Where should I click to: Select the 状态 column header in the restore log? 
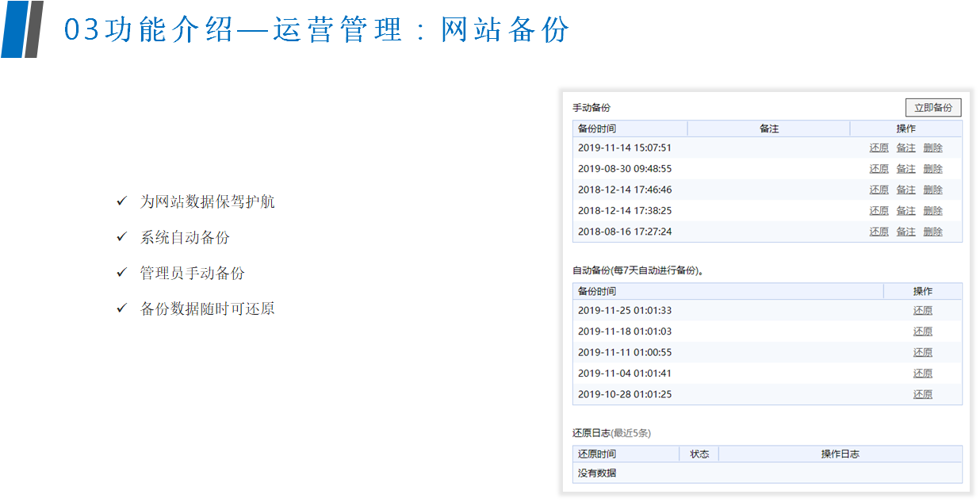(699, 454)
